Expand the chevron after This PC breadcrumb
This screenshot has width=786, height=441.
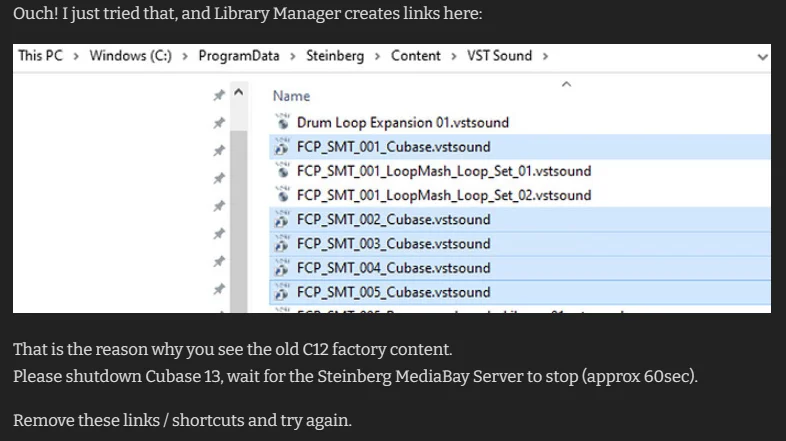pos(76,56)
